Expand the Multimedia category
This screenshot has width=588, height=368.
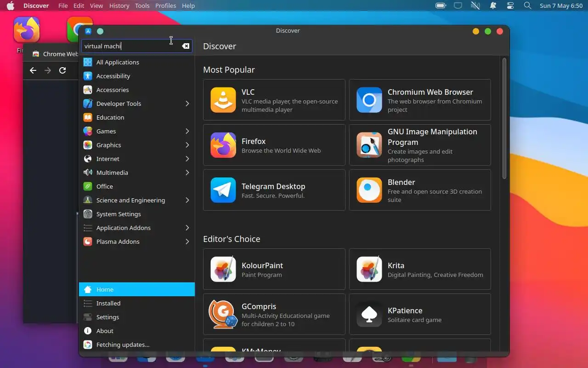[187, 172]
